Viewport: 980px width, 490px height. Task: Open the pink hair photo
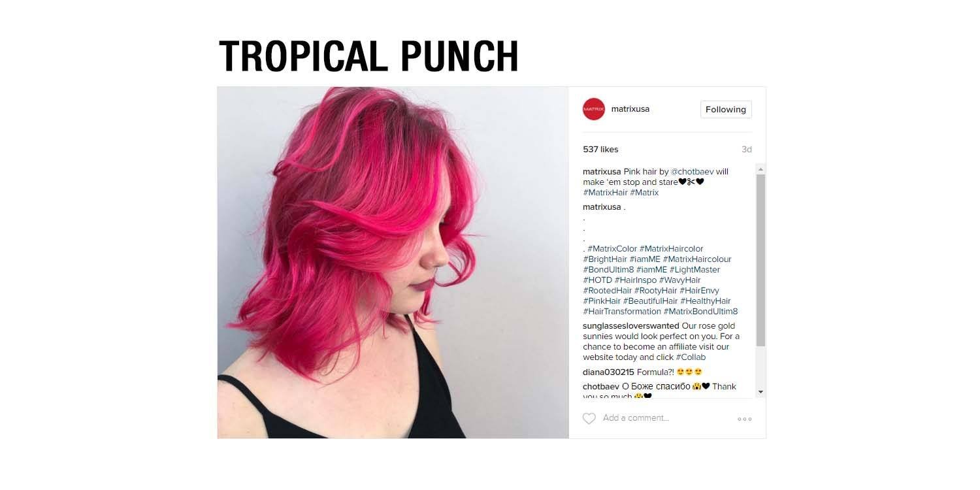coord(393,263)
